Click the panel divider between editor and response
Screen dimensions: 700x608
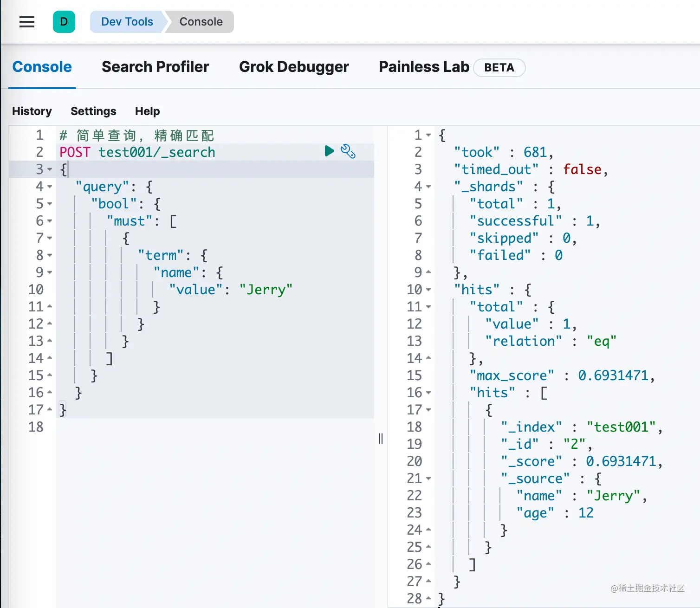(x=381, y=438)
